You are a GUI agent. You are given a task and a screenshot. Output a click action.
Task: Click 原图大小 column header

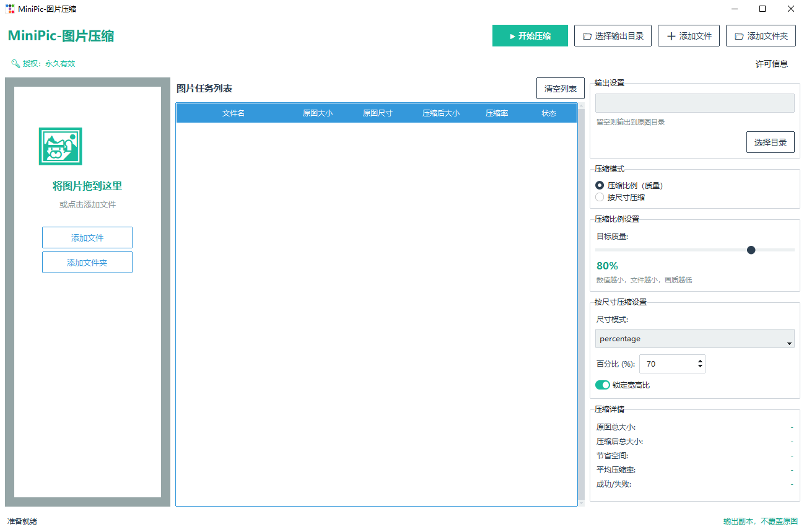pos(318,113)
